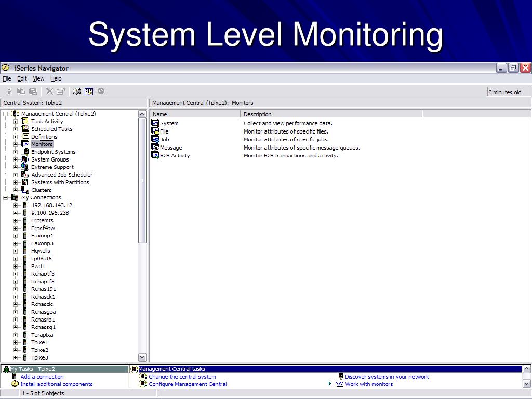Expand the Advanced Job Scheduler node
The width and height of the screenshot is (532, 399).
15,175
